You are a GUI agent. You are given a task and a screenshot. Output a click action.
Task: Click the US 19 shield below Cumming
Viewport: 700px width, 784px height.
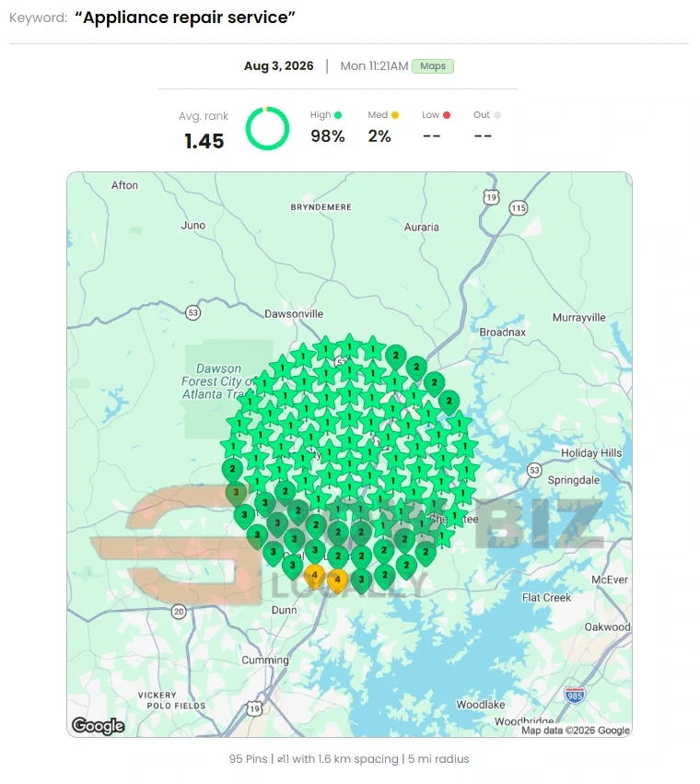pyautogui.click(x=254, y=708)
